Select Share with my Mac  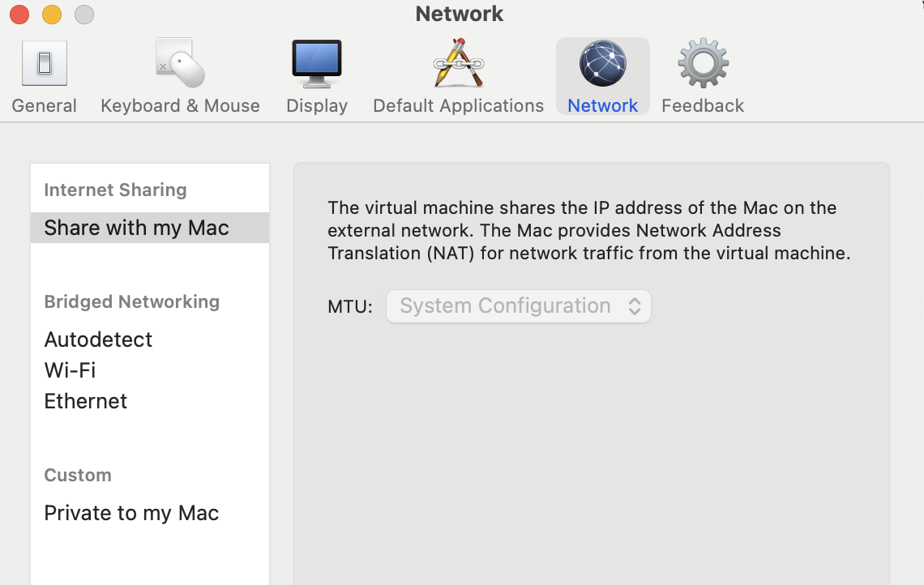coord(150,228)
